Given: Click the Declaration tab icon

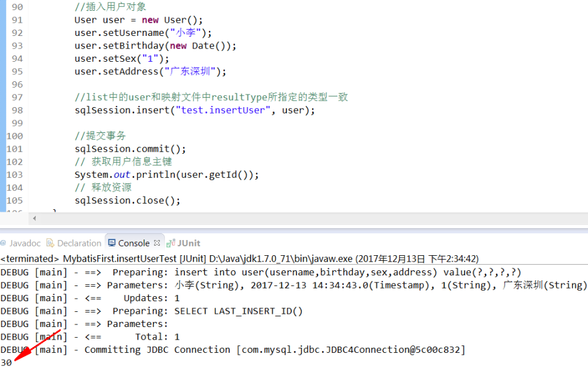Looking at the screenshot, I should tap(50, 243).
